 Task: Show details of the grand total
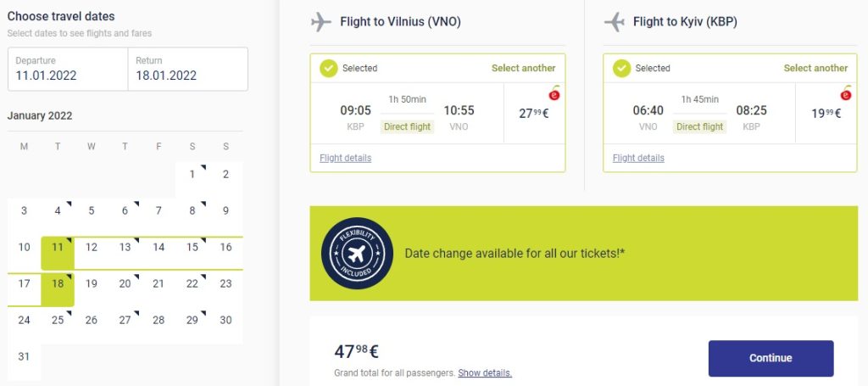485,373
